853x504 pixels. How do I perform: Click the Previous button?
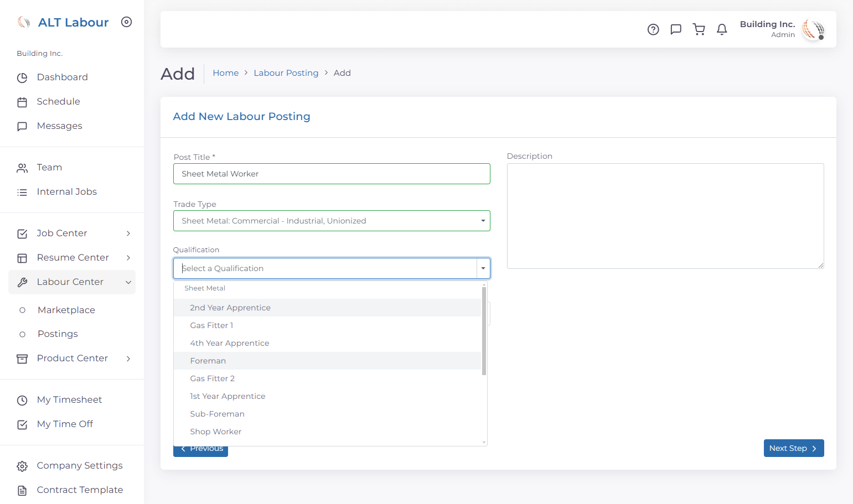tap(200, 451)
